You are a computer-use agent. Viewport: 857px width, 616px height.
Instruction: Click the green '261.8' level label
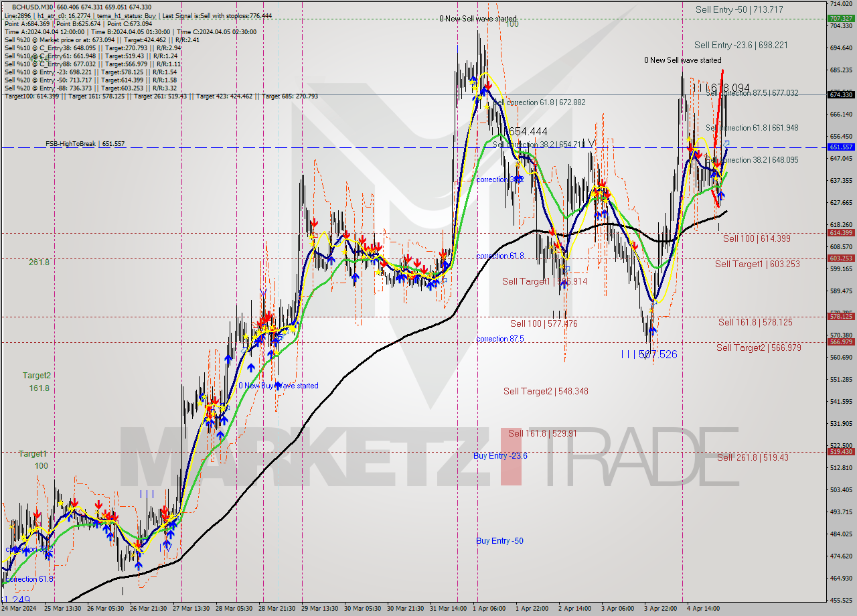(39, 262)
